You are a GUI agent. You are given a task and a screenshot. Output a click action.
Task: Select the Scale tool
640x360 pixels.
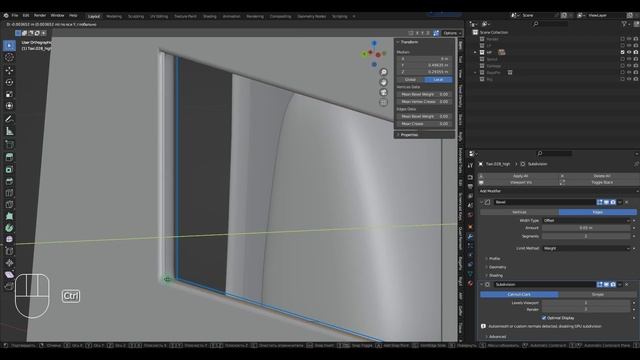9,94
